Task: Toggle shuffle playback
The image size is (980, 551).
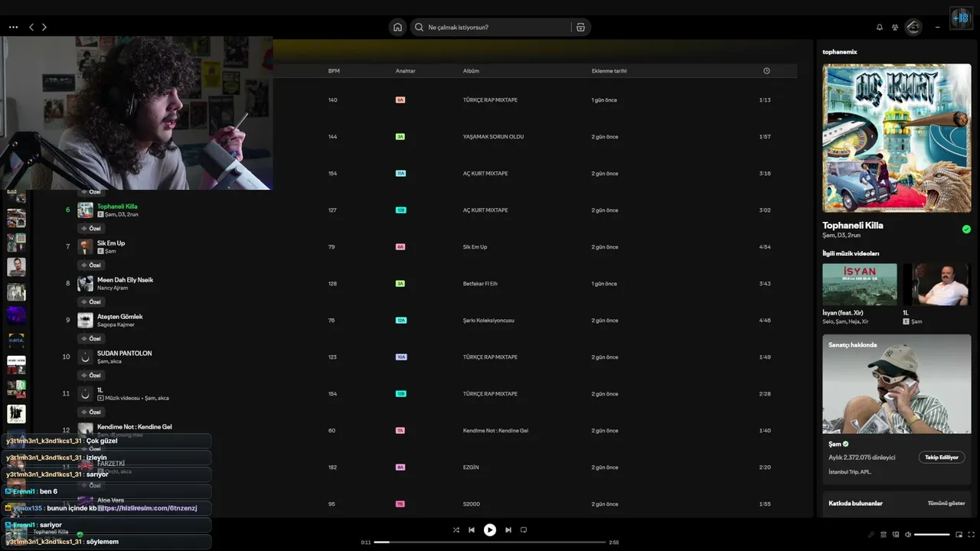Action: pyautogui.click(x=456, y=530)
